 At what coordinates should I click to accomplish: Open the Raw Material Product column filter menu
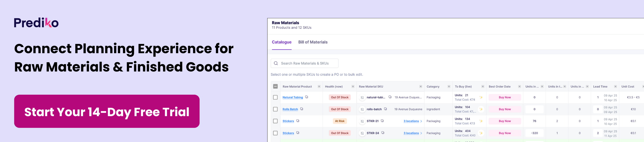pyautogui.click(x=319, y=86)
